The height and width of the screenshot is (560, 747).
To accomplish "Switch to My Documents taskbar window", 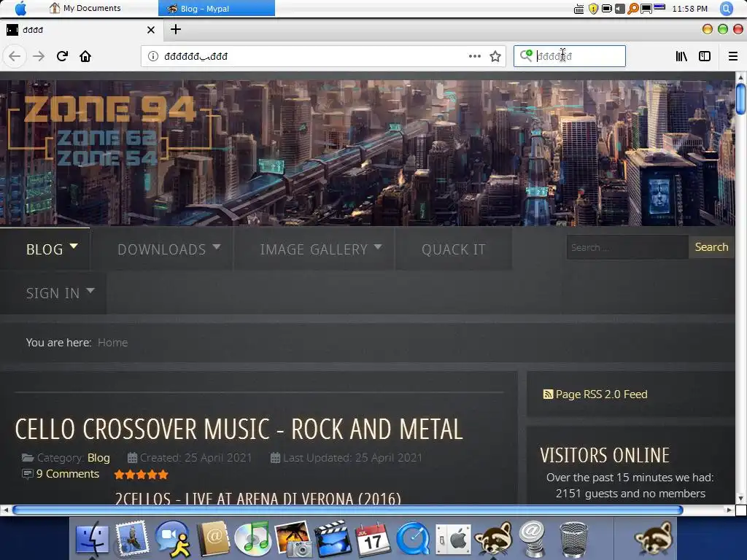I will pyautogui.click(x=86, y=8).
